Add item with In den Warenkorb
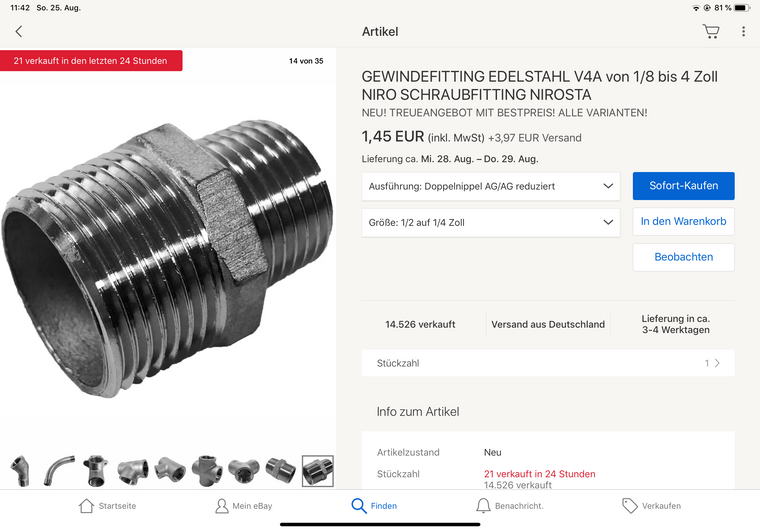760x531 pixels. [683, 221]
